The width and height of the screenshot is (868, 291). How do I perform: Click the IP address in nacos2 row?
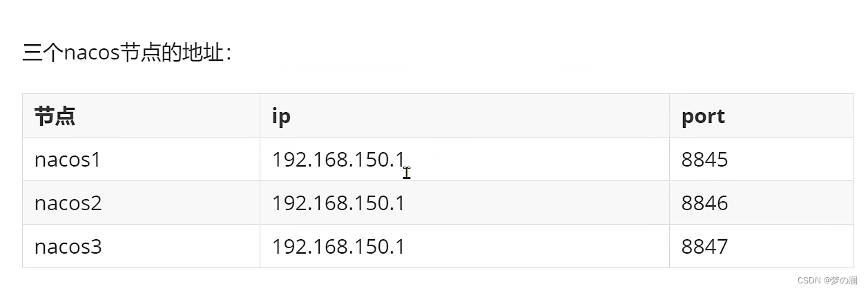[x=338, y=203]
